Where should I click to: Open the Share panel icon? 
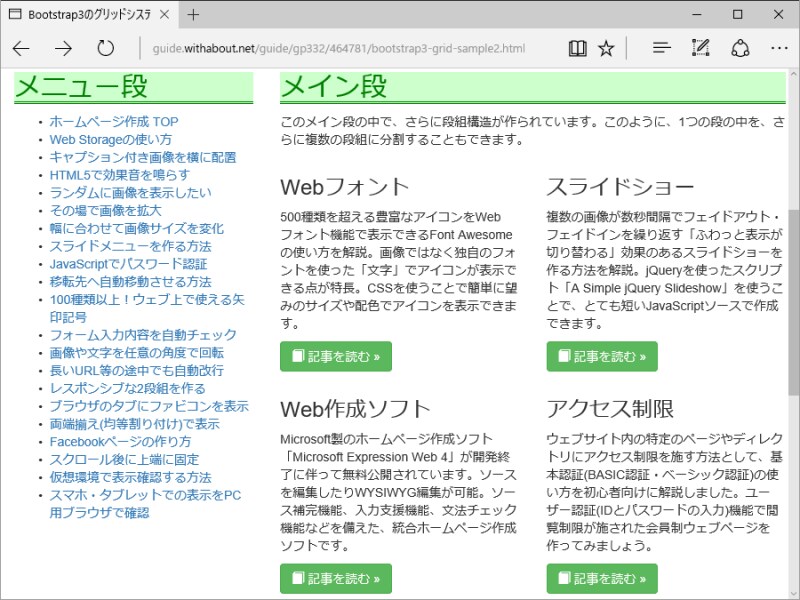coord(740,46)
